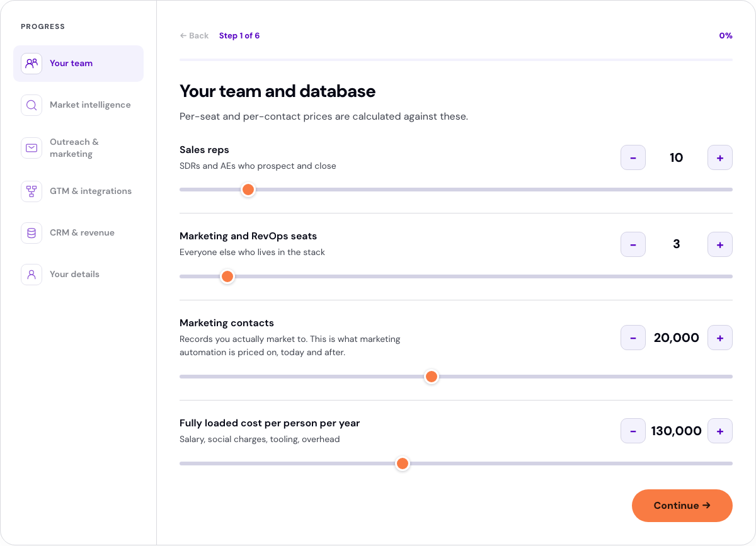Open the CRM & revenue step
Image resolution: width=756 pixels, height=546 pixels.
tap(78, 233)
